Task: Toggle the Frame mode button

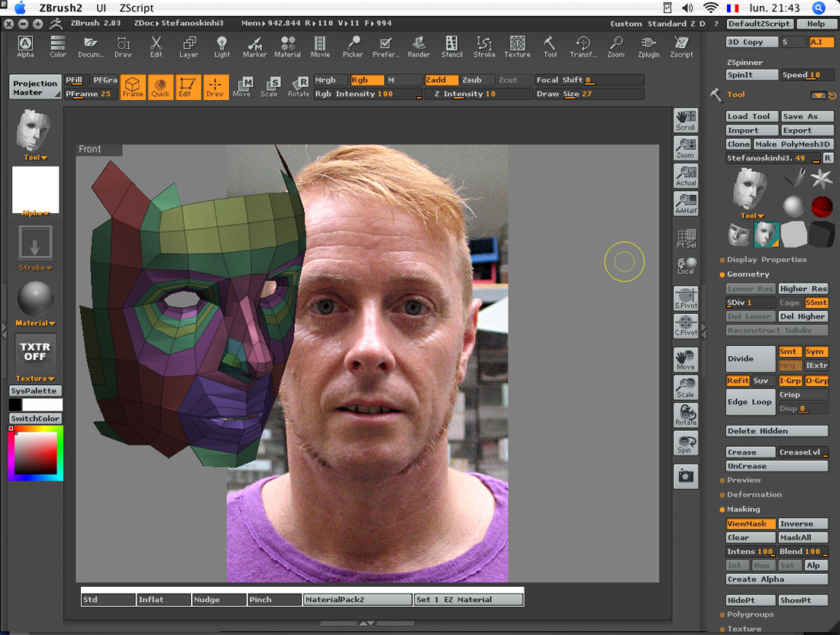Action: [x=133, y=87]
